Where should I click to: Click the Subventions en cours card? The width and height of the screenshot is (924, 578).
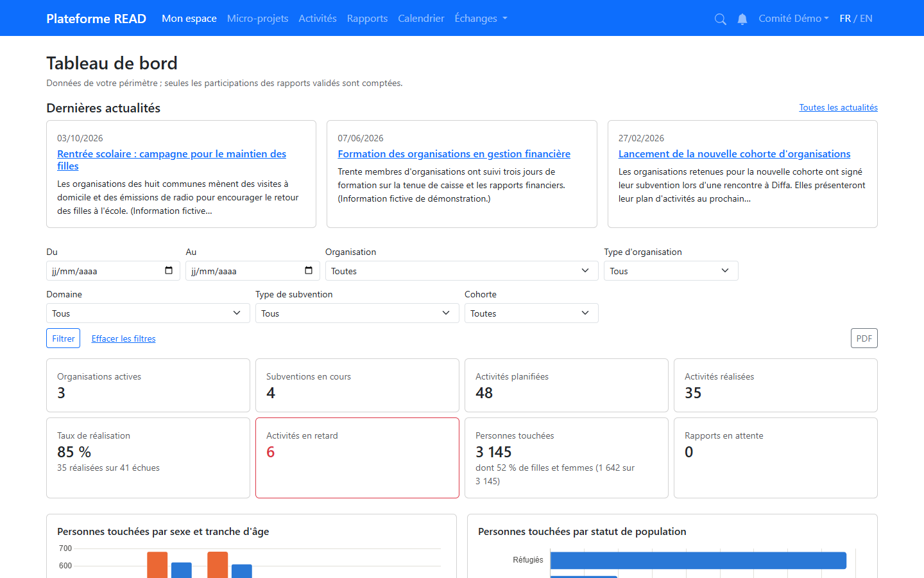pyautogui.click(x=357, y=385)
